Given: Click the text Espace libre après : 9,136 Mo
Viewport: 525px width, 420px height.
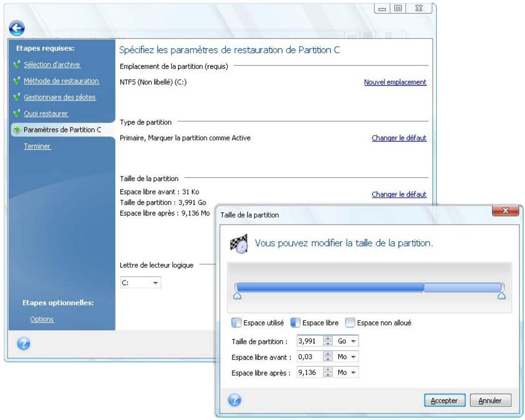Looking at the screenshot, I should point(165,213).
